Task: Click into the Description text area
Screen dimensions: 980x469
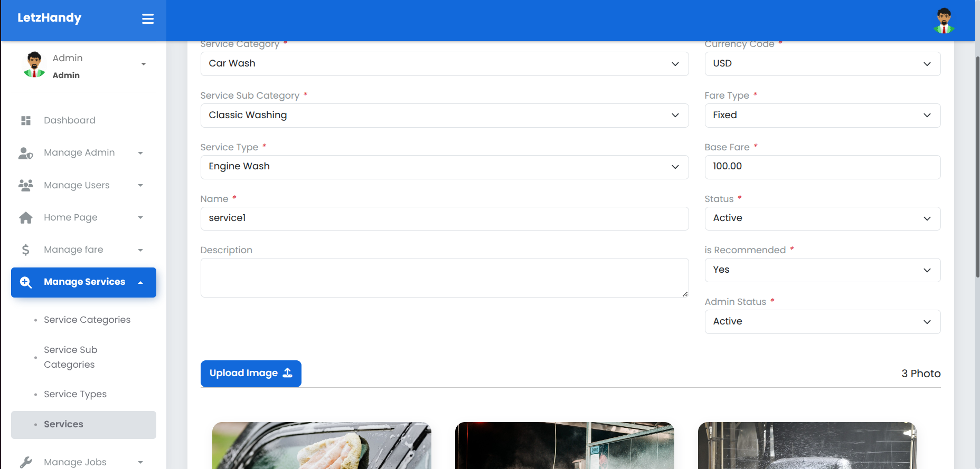Action: pyautogui.click(x=445, y=277)
